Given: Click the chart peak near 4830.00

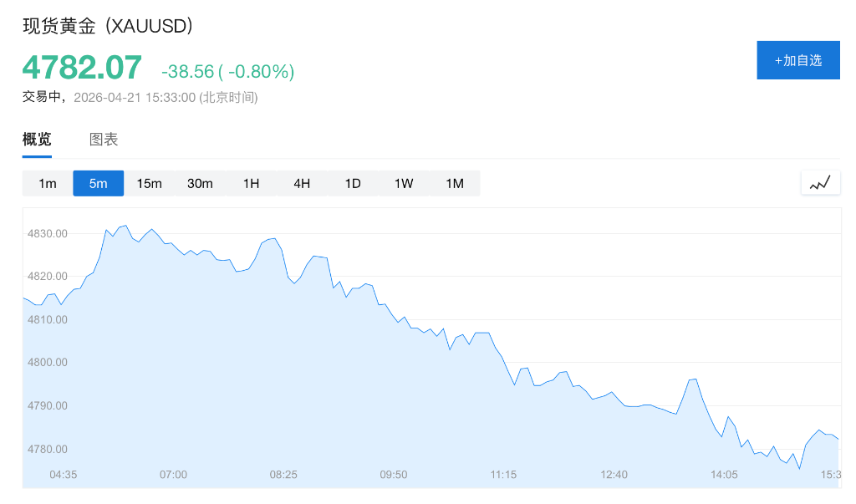Looking at the screenshot, I should pyautogui.click(x=125, y=226).
